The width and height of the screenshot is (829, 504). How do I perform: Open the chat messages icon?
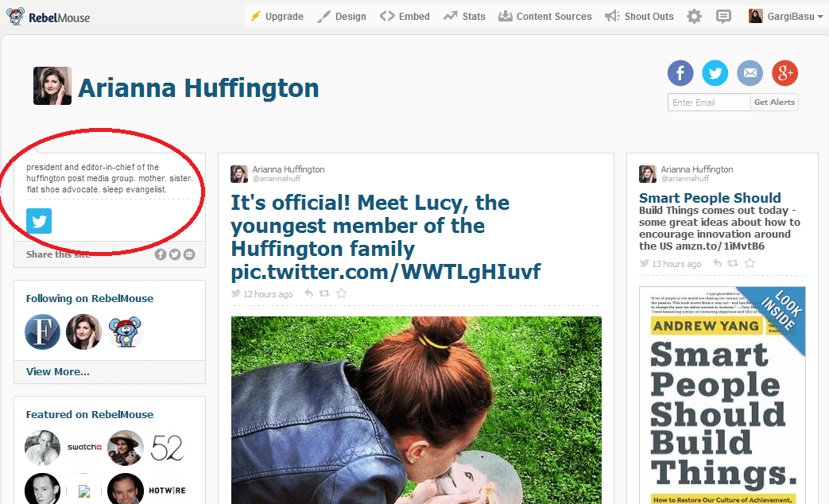click(723, 17)
